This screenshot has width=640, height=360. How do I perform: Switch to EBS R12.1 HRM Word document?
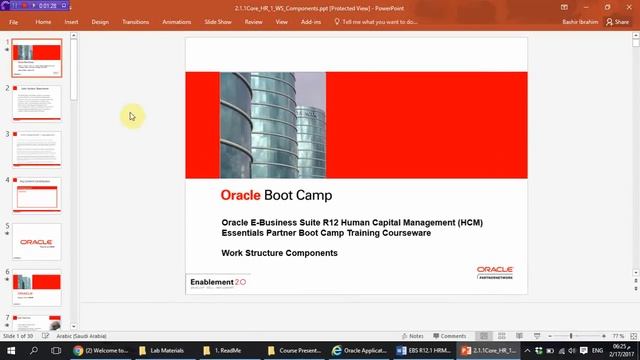(x=424, y=351)
